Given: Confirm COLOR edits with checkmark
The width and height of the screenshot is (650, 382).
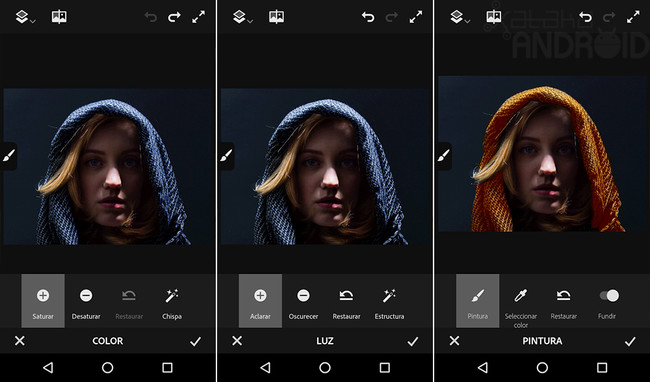Looking at the screenshot, I should 195,341.
